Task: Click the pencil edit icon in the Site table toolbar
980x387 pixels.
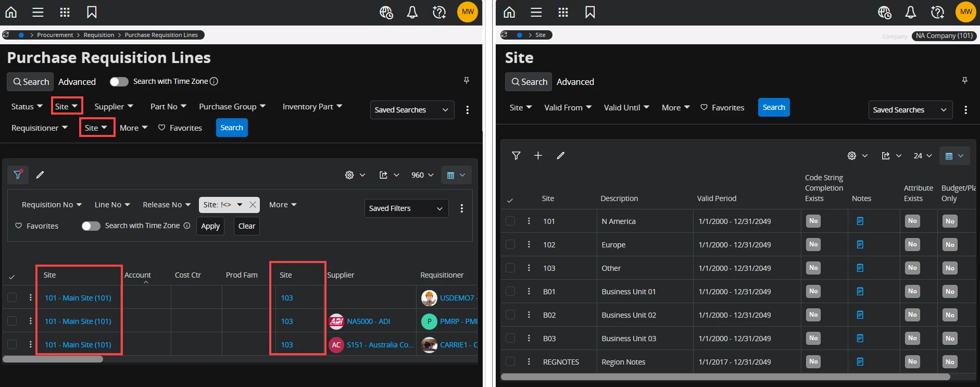Action: [x=561, y=156]
